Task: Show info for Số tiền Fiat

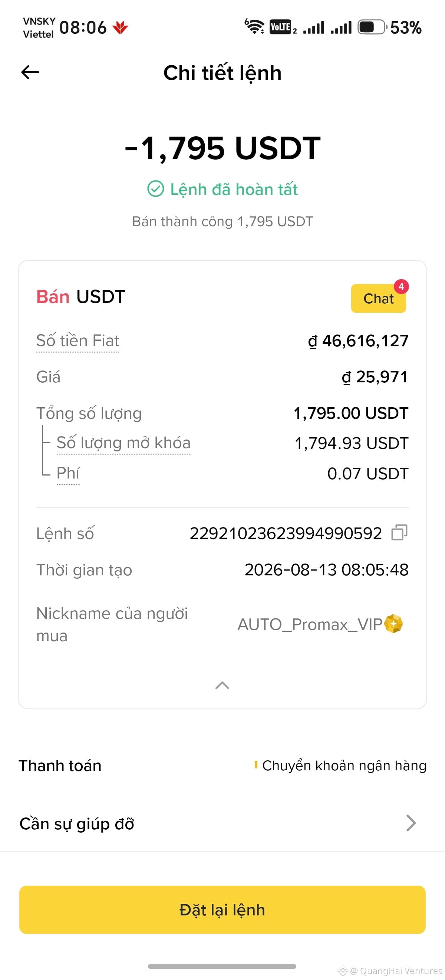Action: click(78, 340)
